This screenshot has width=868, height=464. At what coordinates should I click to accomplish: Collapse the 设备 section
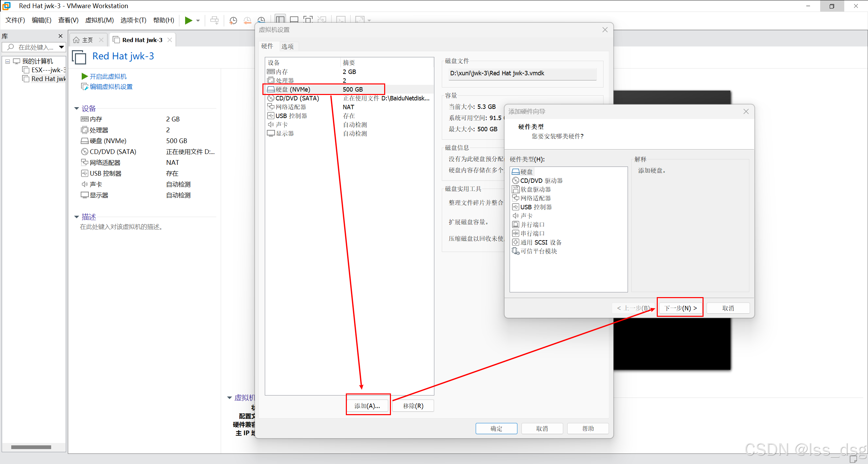click(x=77, y=109)
